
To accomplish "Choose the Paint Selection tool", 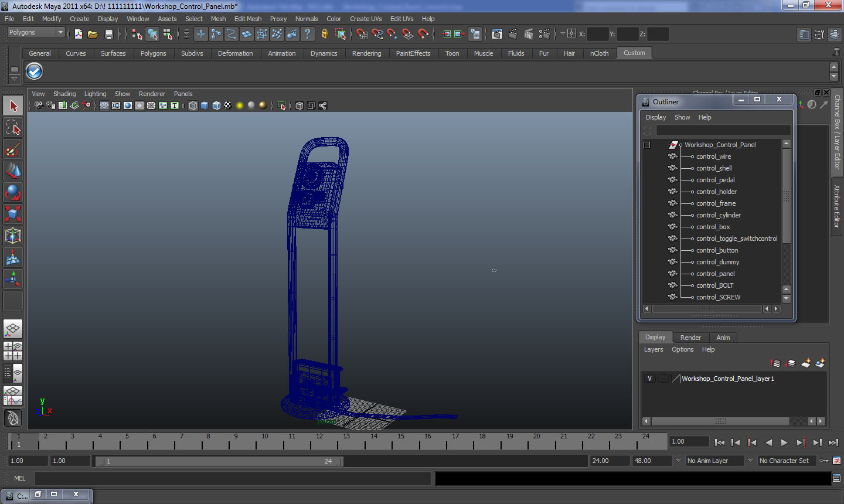I will [x=13, y=149].
